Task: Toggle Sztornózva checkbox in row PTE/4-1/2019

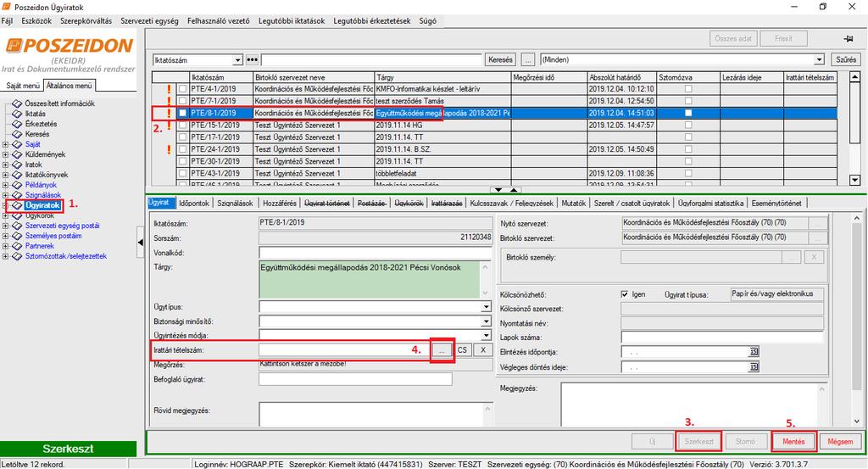Action: tap(688, 89)
